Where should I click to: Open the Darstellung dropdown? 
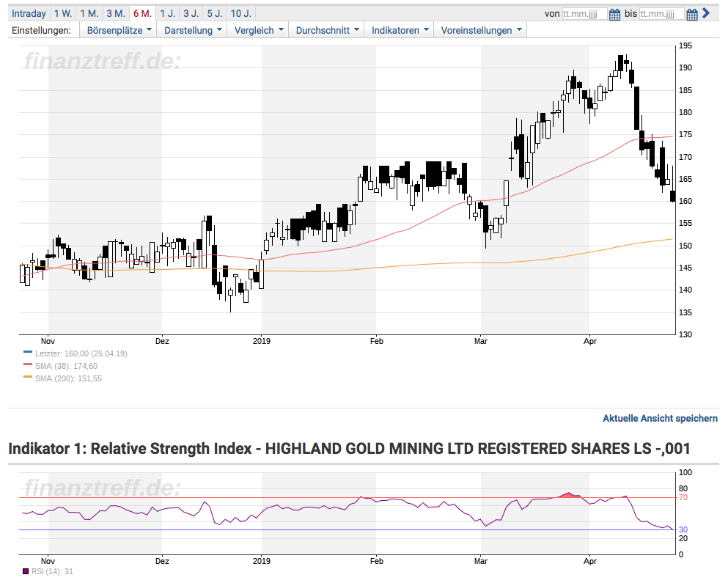point(193,30)
